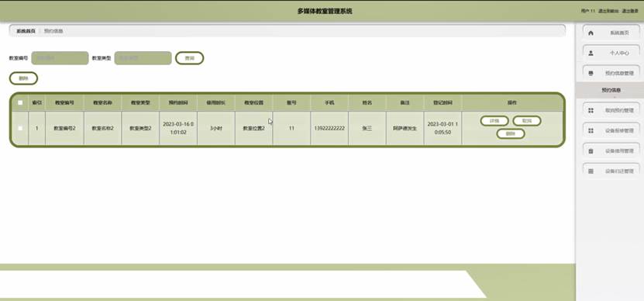Click the 教室类型2 cell
This screenshot has width=644, height=301.
pyautogui.click(x=140, y=128)
